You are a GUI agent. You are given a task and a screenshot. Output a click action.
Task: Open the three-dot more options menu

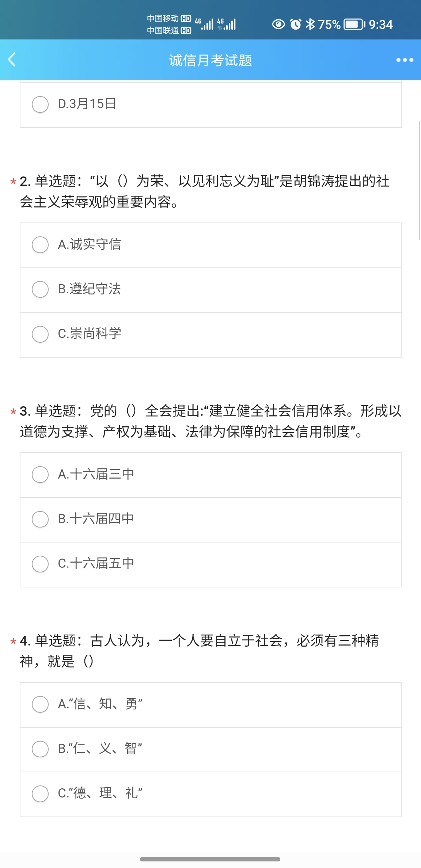405,60
